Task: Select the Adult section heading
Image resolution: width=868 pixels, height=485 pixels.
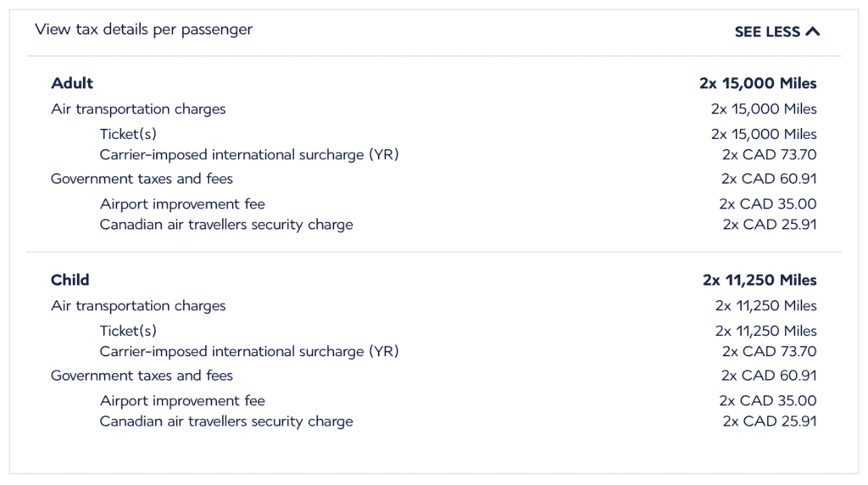Action: [72, 83]
